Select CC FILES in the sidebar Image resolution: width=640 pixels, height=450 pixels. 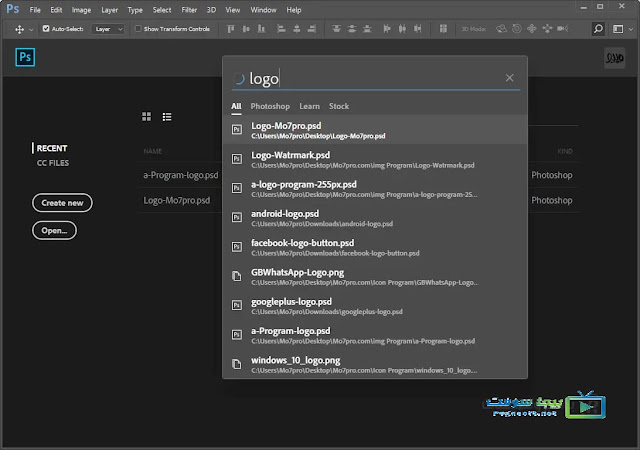pyautogui.click(x=53, y=163)
